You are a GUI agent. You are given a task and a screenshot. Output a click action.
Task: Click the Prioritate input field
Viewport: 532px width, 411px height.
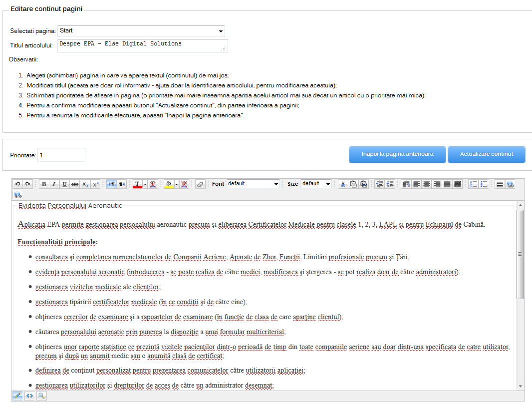point(61,155)
